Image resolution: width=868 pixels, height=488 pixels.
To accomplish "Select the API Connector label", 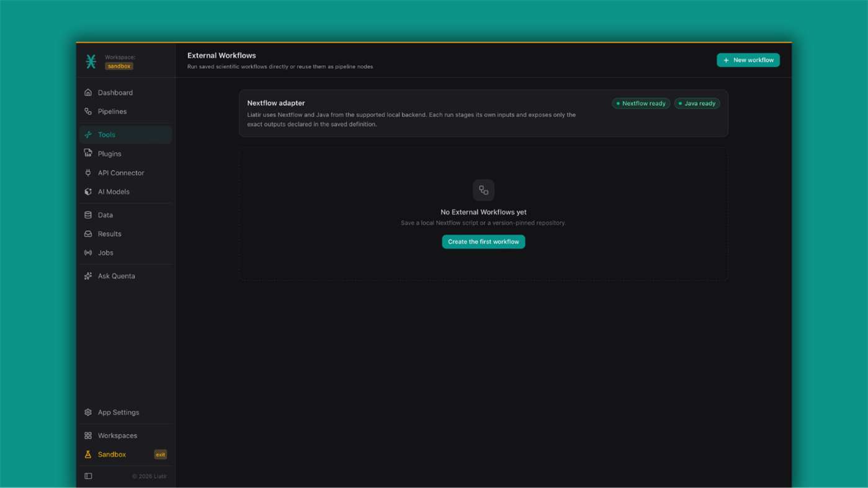I will tap(121, 173).
